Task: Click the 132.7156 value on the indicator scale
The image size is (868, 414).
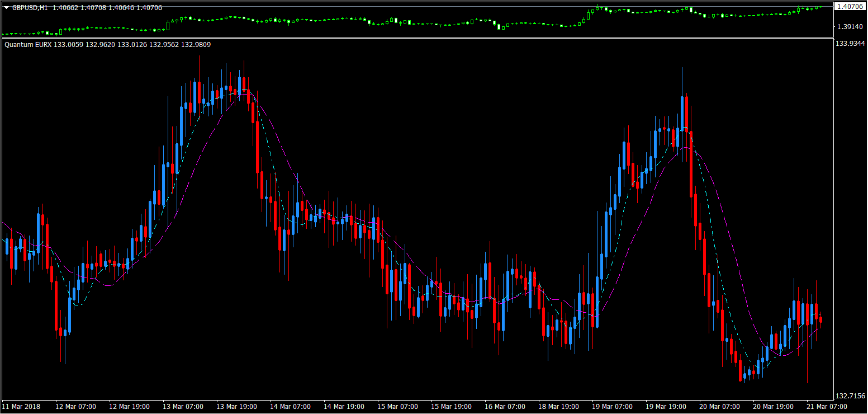Action: point(850,396)
